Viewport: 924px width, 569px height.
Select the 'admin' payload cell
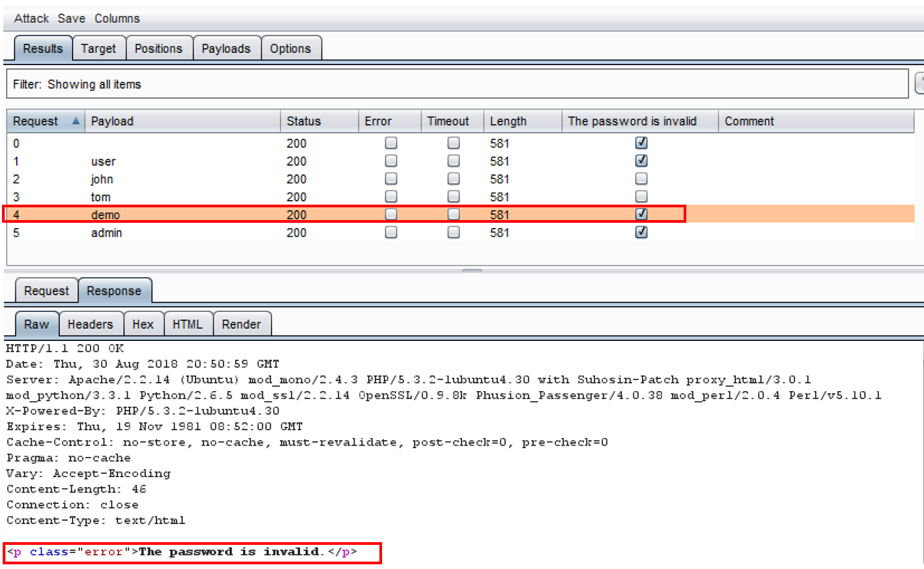pyautogui.click(x=107, y=233)
